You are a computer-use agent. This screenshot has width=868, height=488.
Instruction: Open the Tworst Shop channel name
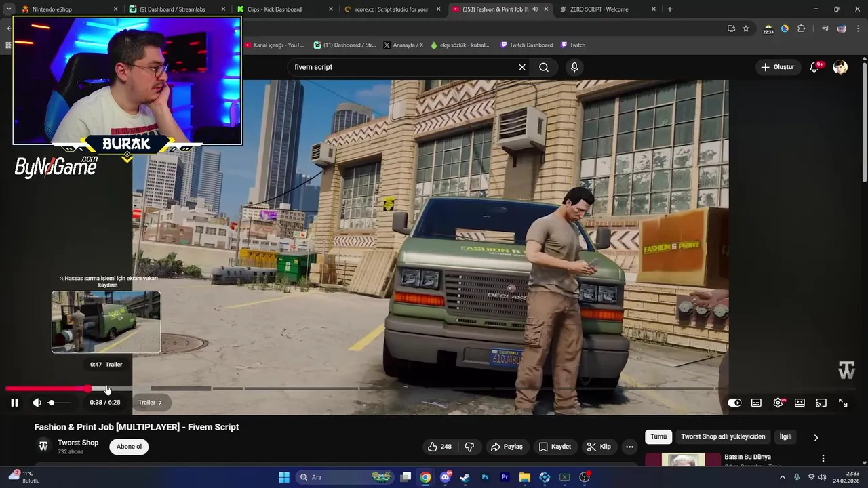[78, 443]
